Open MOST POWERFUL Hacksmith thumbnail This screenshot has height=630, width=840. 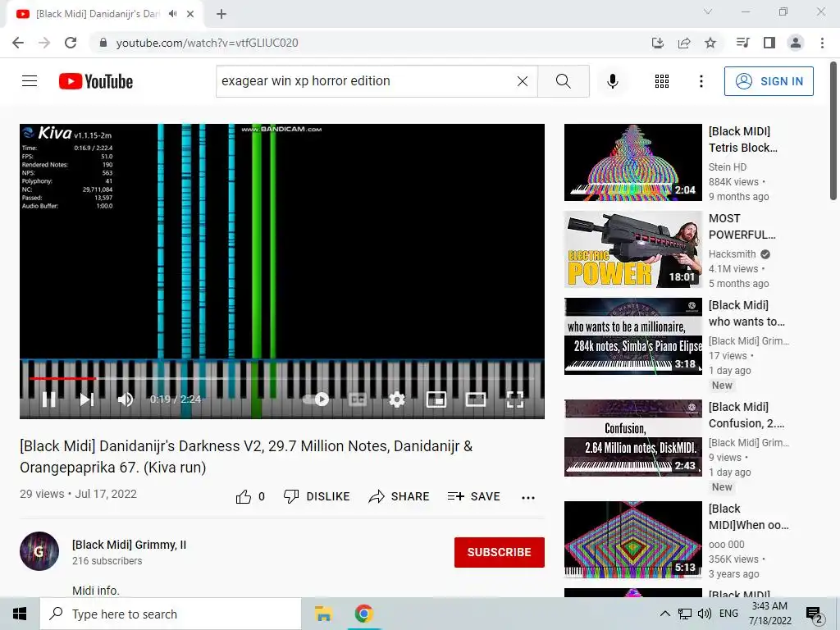pyautogui.click(x=632, y=249)
